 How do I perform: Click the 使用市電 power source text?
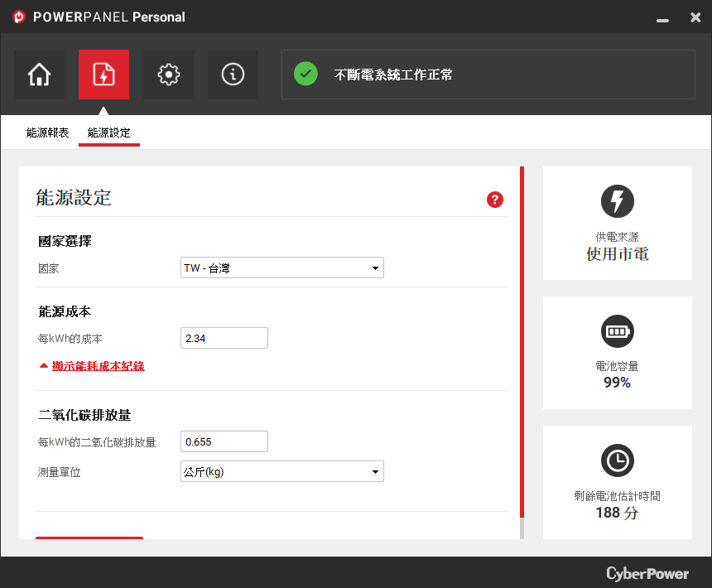[x=617, y=253]
